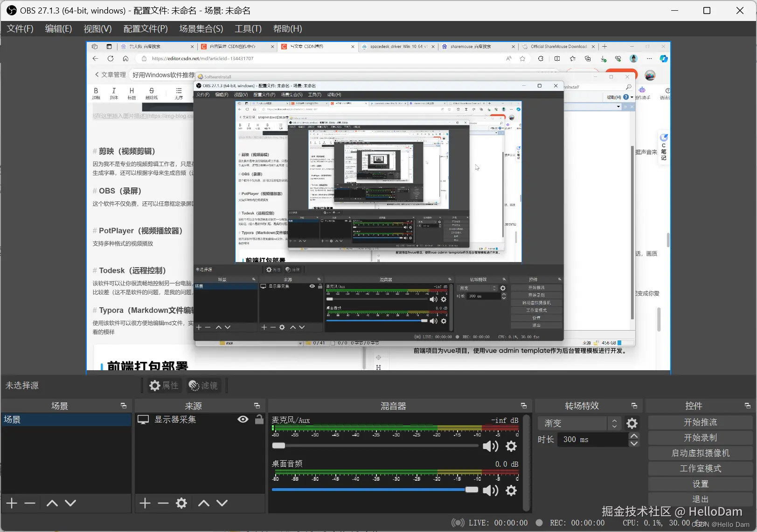
Task: Open the 编辑(E) menu
Action: [58, 28]
